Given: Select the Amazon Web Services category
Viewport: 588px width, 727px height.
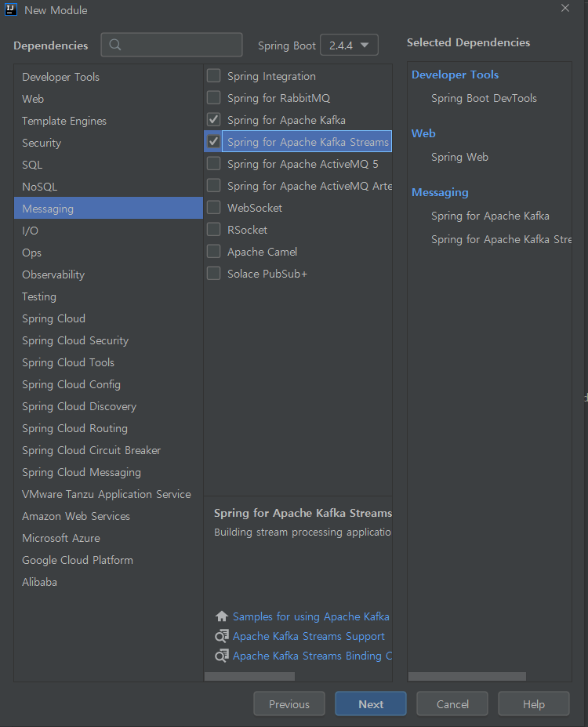Looking at the screenshot, I should tap(108, 516).
